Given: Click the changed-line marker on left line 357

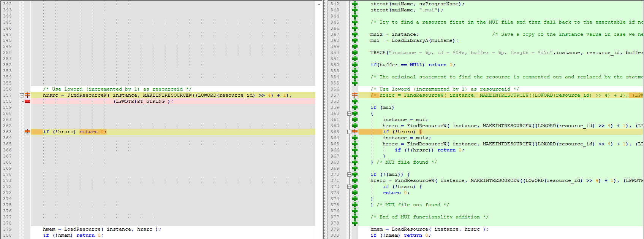Looking at the screenshot, I should 27,95.
